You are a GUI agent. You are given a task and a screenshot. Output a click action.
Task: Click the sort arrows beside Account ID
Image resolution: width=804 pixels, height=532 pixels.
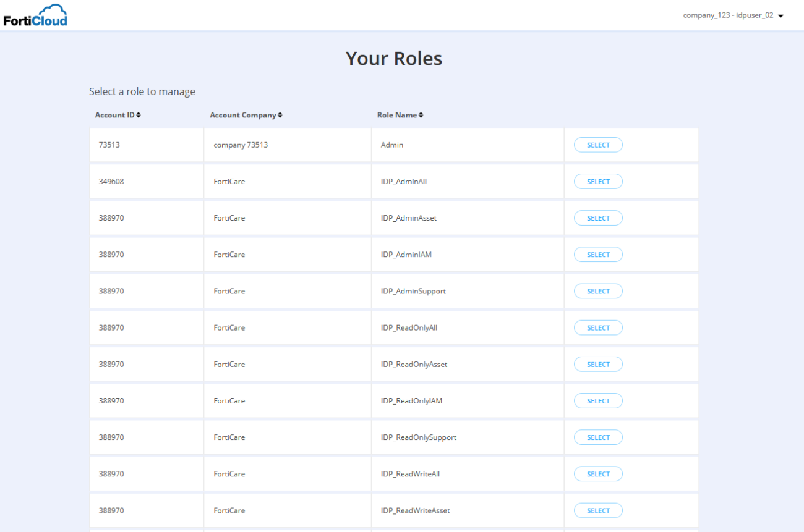139,114
